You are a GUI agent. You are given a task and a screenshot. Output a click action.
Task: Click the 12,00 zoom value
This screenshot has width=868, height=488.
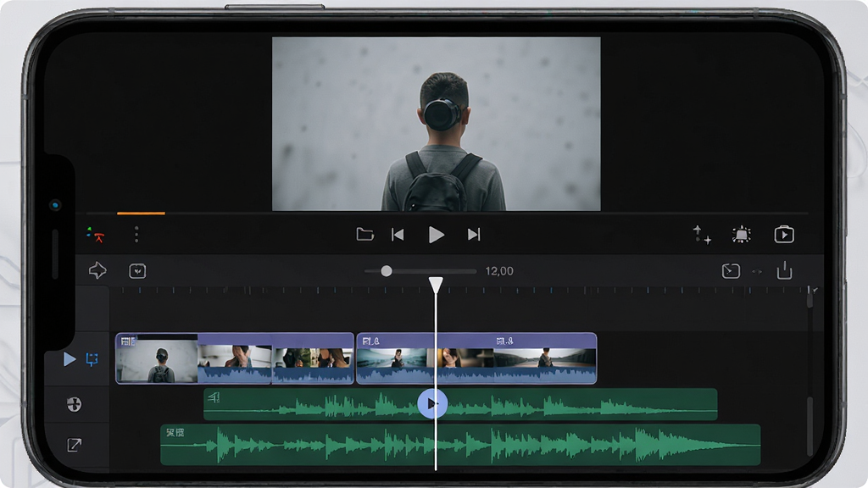(x=499, y=271)
